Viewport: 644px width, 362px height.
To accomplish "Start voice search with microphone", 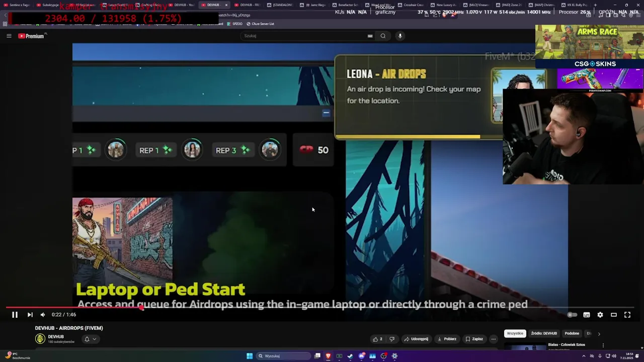I will pyautogui.click(x=400, y=36).
